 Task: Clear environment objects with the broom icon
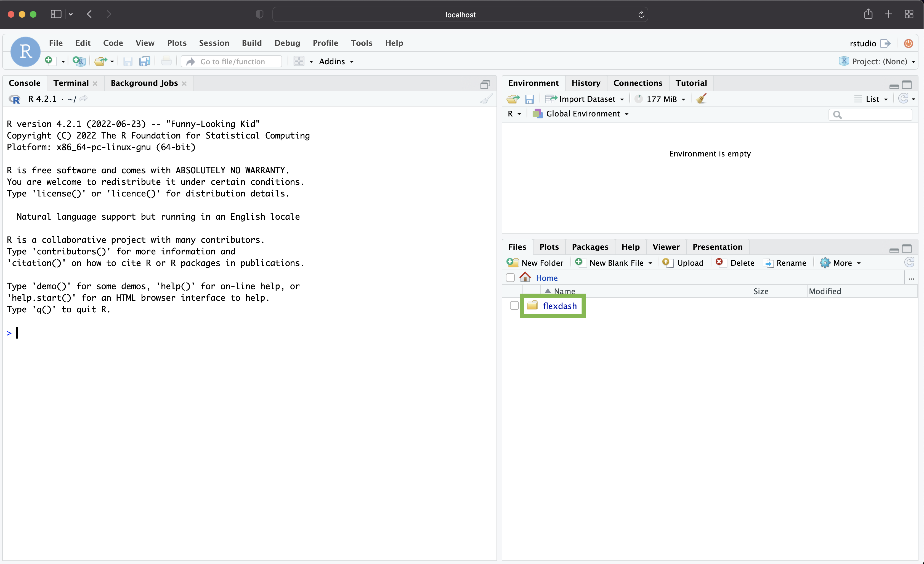[701, 99]
